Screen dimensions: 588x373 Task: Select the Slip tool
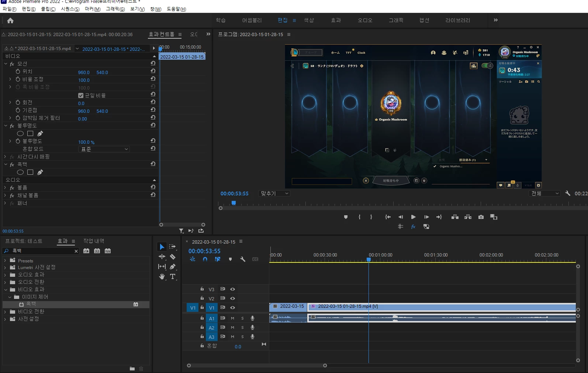[162, 266]
